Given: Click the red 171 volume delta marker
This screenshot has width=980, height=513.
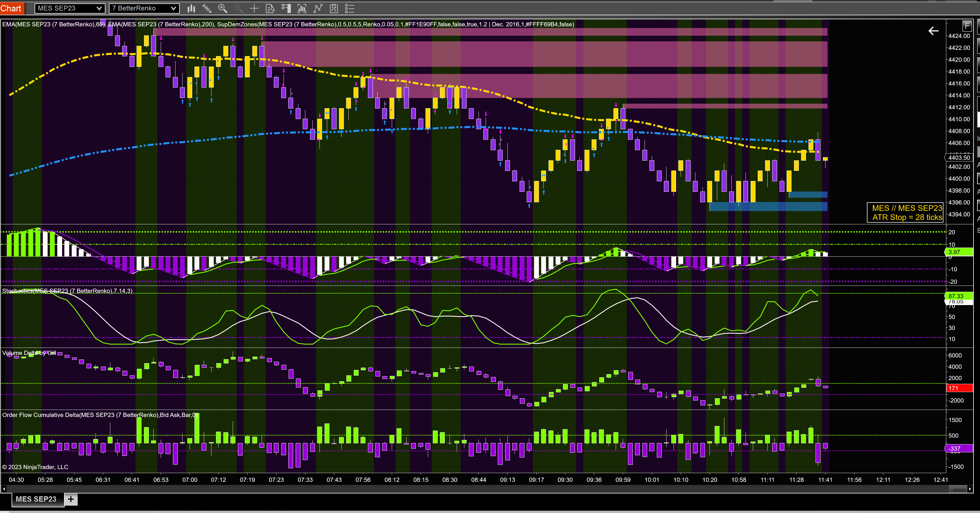Looking at the screenshot, I should [x=959, y=388].
